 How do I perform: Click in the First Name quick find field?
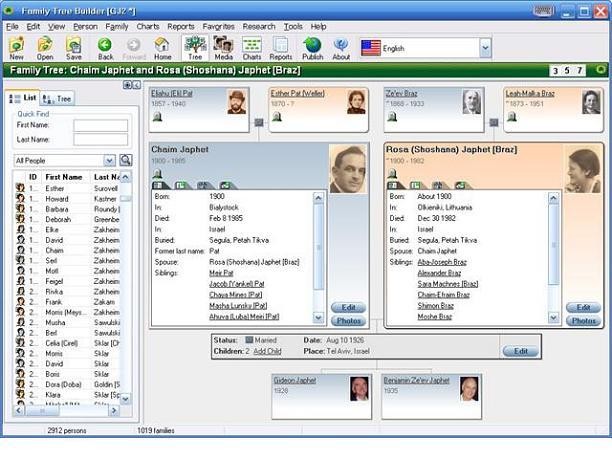(x=101, y=125)
